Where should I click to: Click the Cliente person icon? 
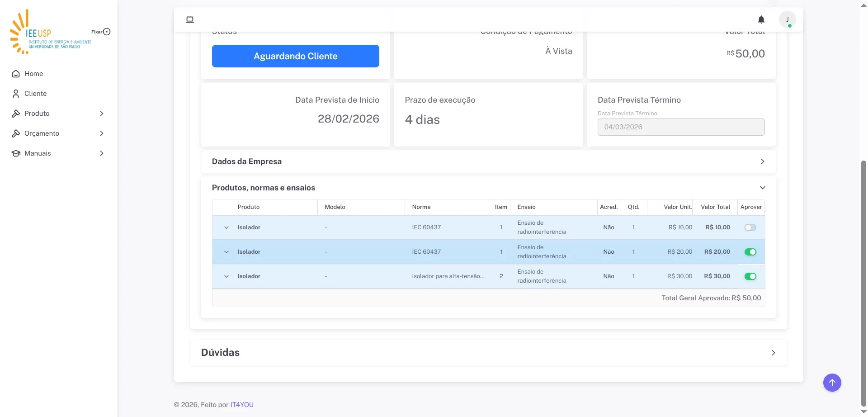click(x=16, y=94)
